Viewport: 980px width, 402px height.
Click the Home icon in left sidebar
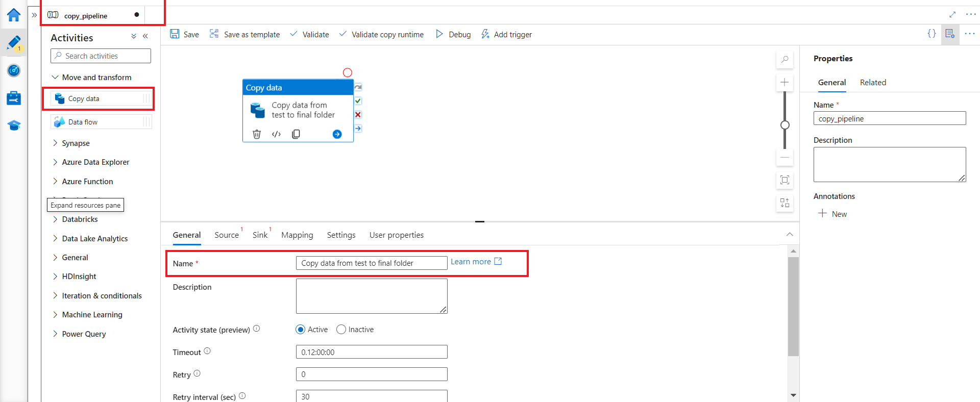tap(14, 15)
